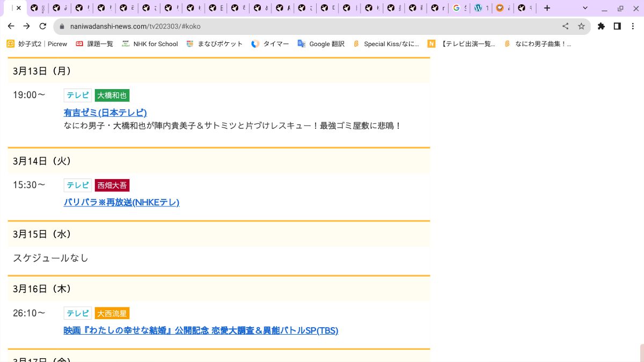
Task: Open the Google 翻訳 bookmark
Action: (x=321, y=44)
